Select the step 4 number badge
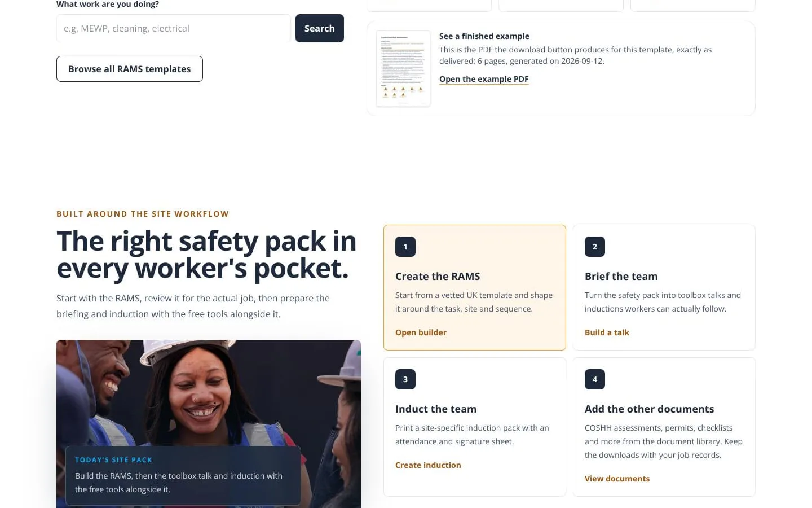This screenshot has height=508, width=812. [x=595, y=379]
